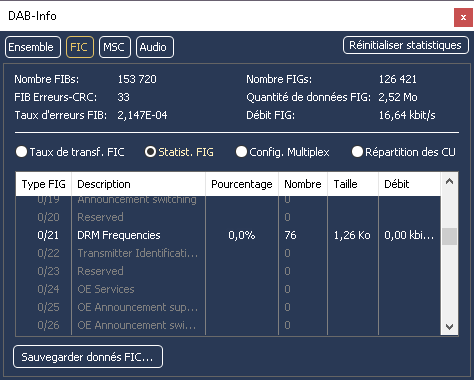Click the Débit FIG value 16,64 kbit/s
The width and height of the screenshot is (474, 380).
click(407, 115)
